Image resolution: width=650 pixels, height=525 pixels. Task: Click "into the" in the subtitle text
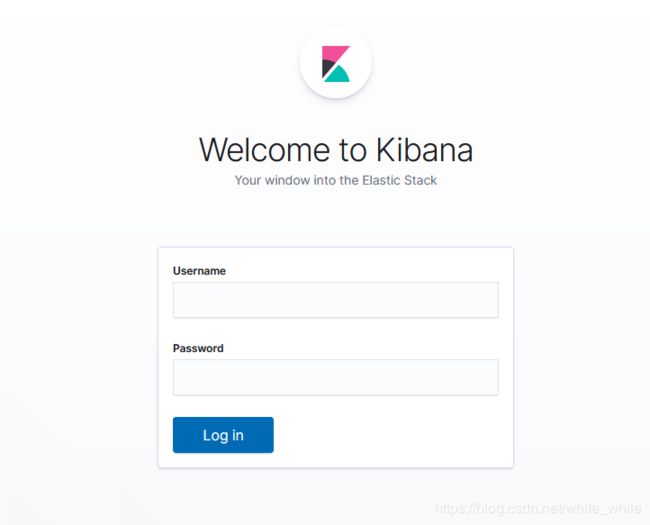tap(336, 180)
